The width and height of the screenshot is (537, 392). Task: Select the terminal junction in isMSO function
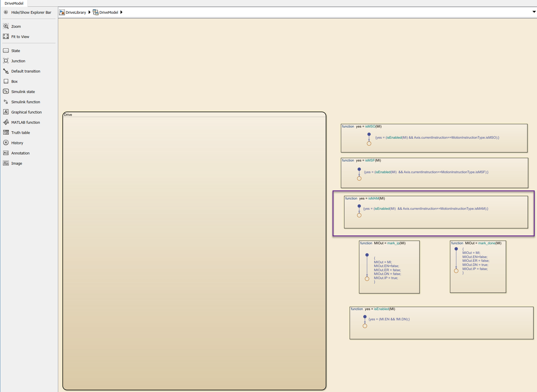[369, 144]
